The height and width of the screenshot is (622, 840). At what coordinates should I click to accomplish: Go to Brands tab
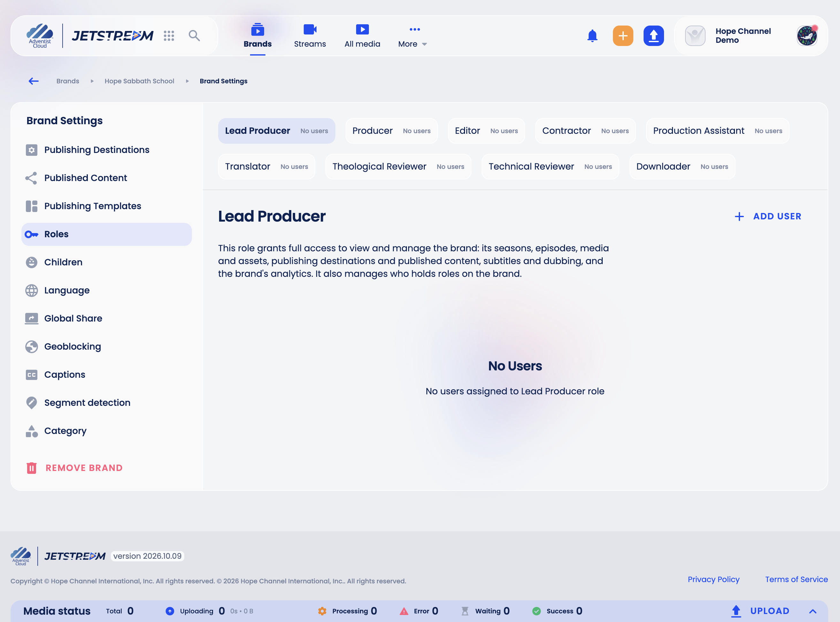coord(257,36)
